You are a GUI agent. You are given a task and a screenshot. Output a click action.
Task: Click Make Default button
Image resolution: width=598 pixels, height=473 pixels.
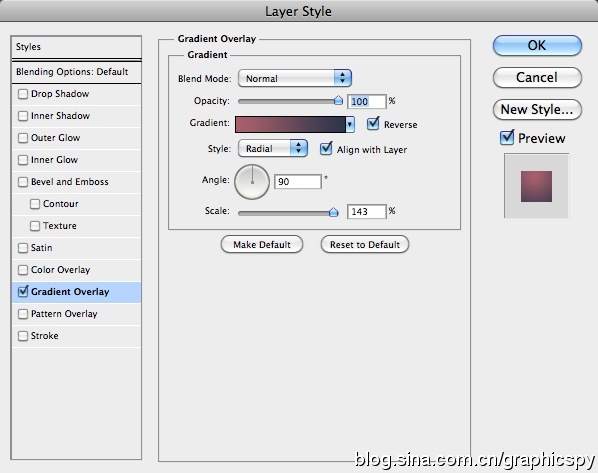point(262,245)
